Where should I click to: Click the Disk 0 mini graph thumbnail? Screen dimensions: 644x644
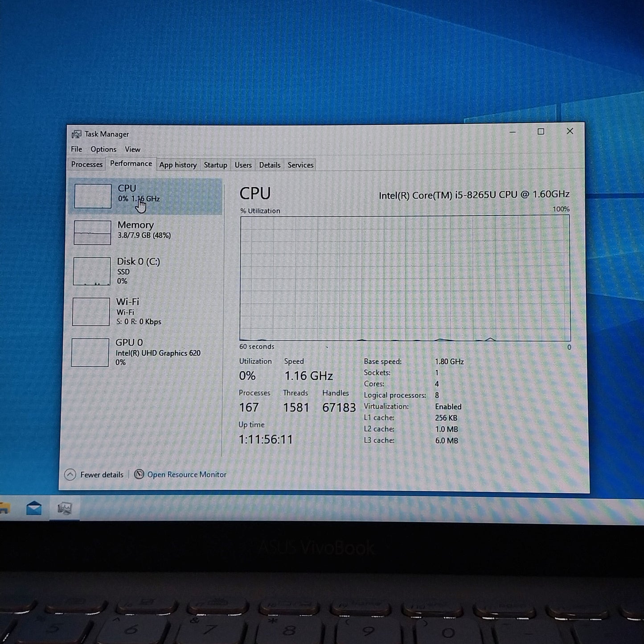pos(92,271)
